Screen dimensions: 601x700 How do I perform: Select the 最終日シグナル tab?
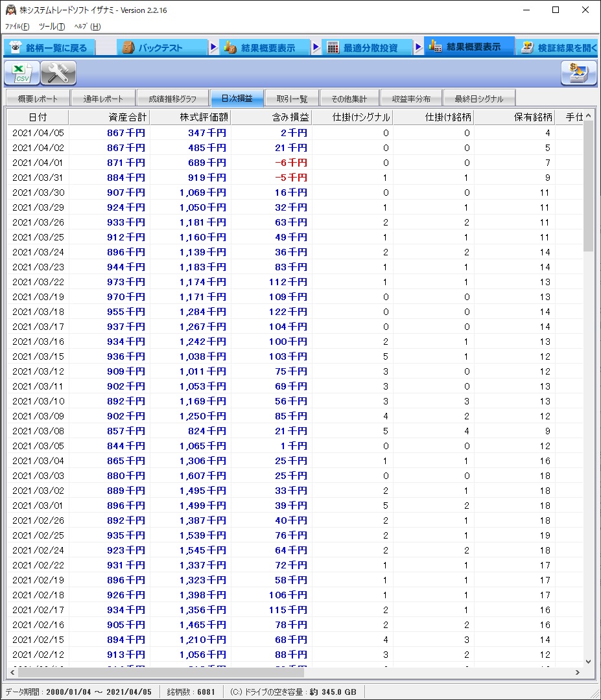(x=478, y=99)
